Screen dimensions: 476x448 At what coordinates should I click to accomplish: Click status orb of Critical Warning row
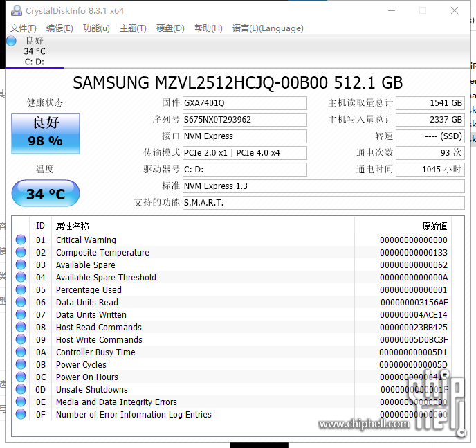(x=21, y=240)
